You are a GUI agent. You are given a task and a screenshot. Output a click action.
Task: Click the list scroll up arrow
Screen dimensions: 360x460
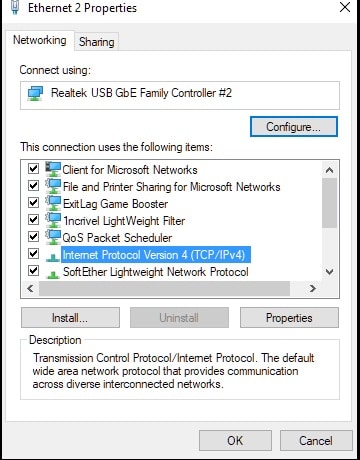329,170
